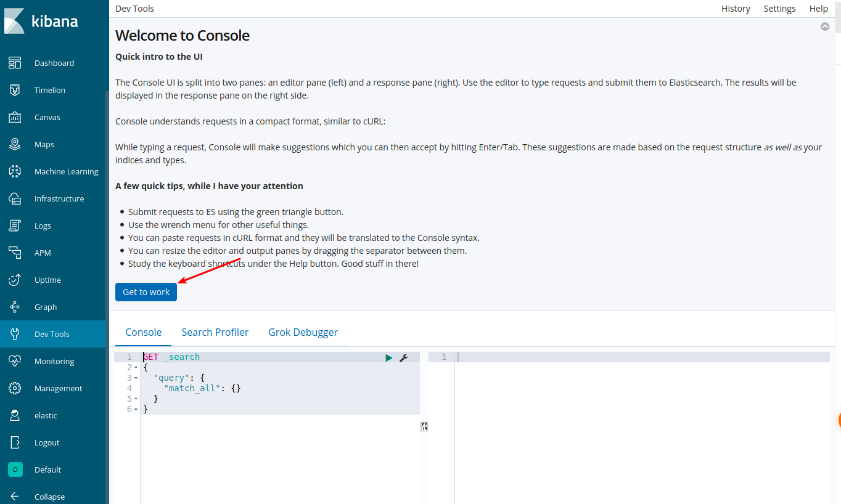The image size is (841, 504).
Task: Open the Canvas icon in sidebar
Action: [15, 117]
